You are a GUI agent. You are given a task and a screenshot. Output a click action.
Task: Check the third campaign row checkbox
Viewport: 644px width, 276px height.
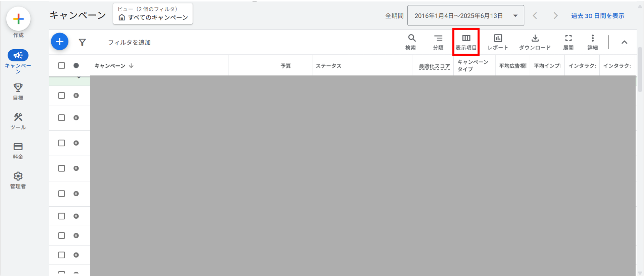(x=61, y=143)
